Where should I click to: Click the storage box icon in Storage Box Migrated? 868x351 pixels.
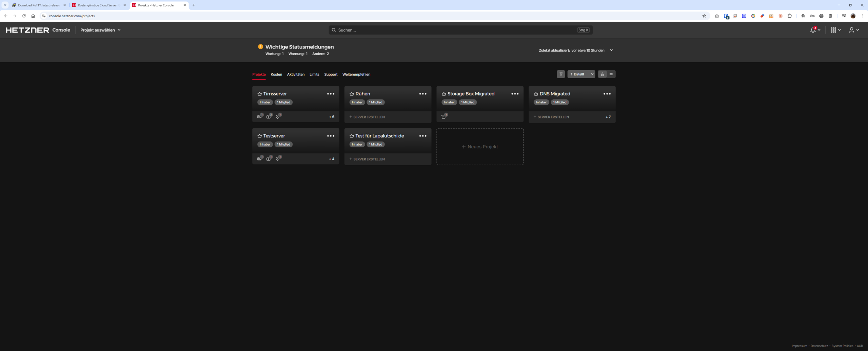pyautogui.click(x=444, y=116)
